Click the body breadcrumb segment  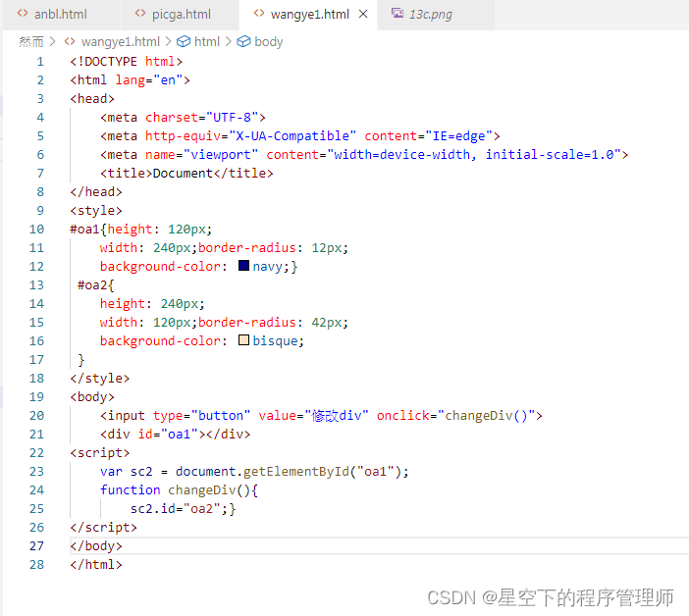(269, 42)
